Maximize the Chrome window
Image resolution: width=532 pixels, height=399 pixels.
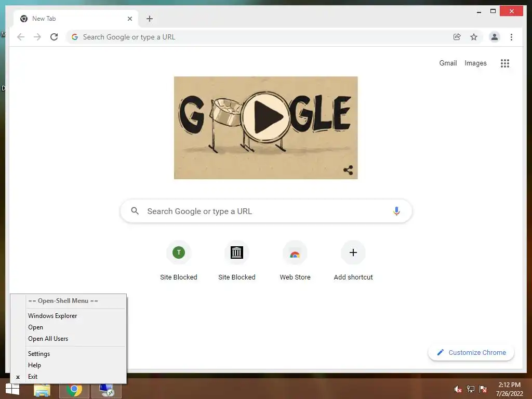[x=493, y=11]
